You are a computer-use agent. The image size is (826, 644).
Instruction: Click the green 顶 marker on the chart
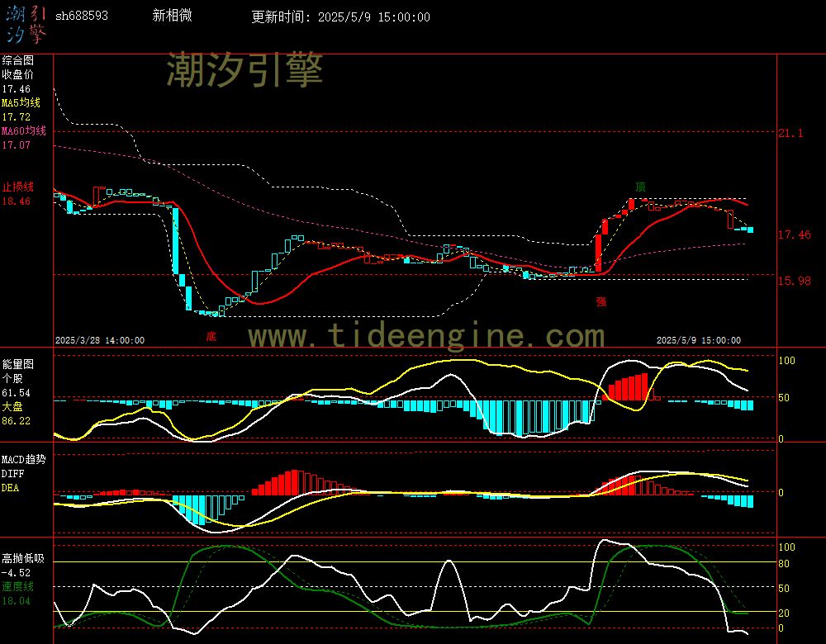click(641, 187)
